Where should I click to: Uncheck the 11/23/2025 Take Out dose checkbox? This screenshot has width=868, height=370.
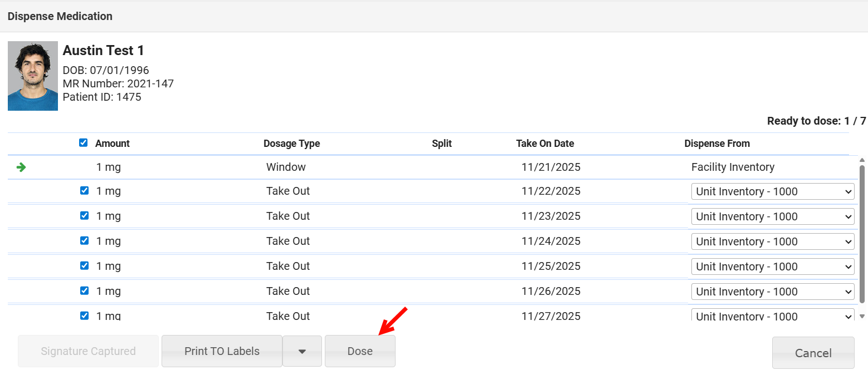84,216
